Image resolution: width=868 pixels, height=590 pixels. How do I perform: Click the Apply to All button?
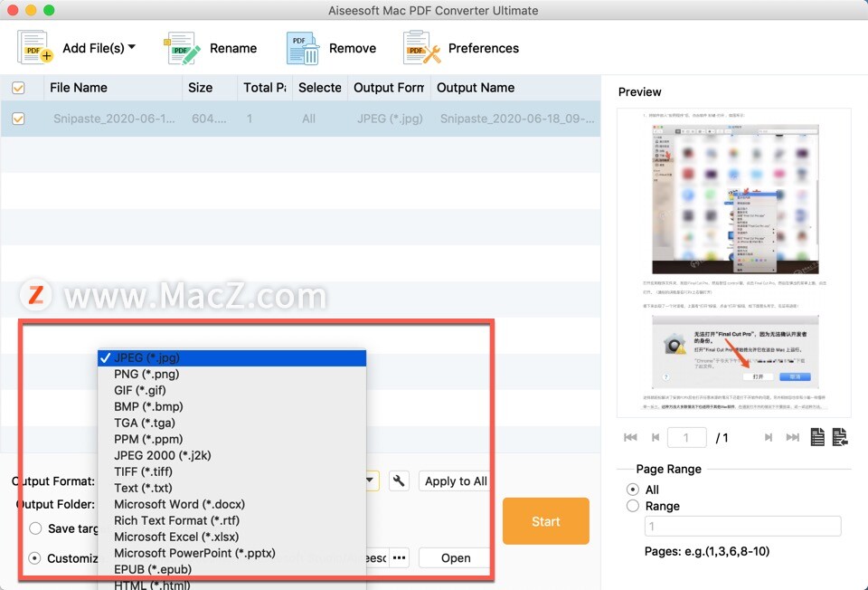click(455, 481)
